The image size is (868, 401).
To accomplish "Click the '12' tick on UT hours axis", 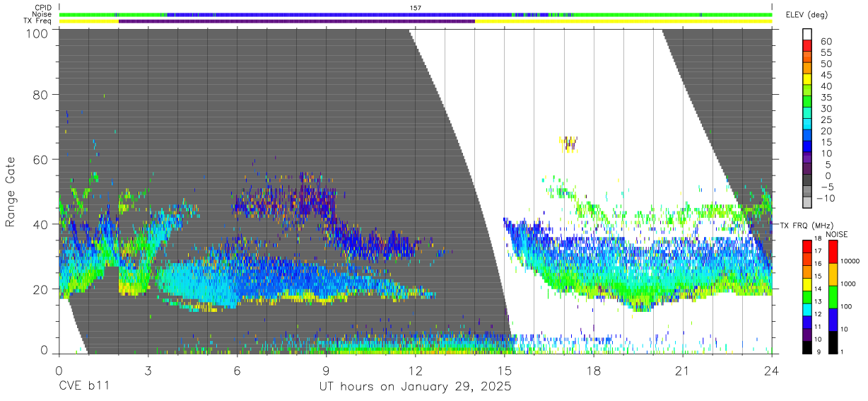I will click(x=416, y=371).
